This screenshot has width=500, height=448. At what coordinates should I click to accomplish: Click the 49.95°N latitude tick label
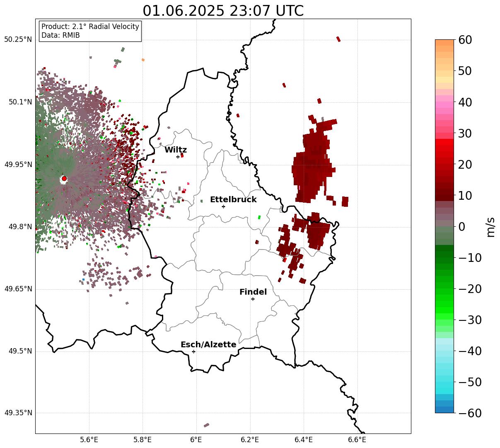pyautogui.click(x=18, y=165)
